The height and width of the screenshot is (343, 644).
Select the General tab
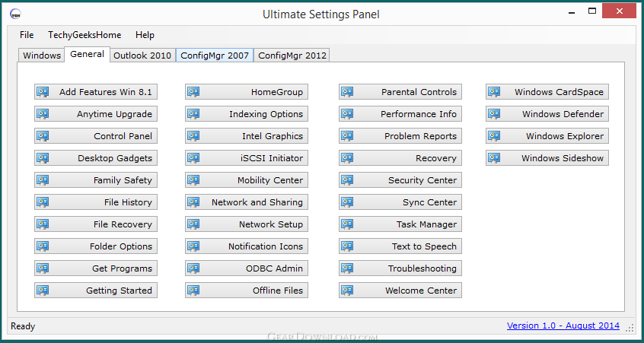(87, 54)
